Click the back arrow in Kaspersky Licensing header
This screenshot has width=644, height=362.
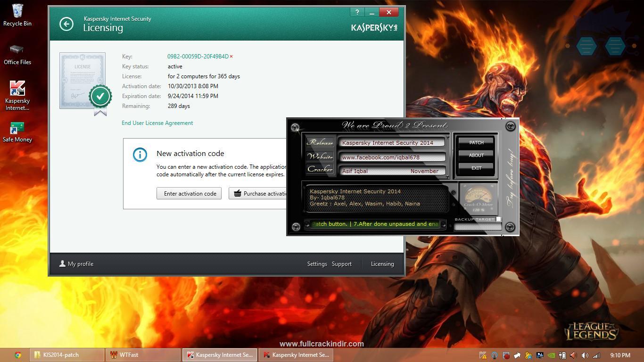[x=66, y=24]
